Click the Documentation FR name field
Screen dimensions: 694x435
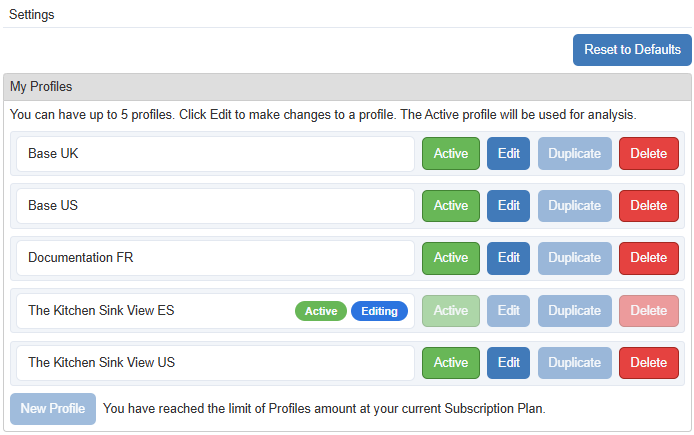215,258
